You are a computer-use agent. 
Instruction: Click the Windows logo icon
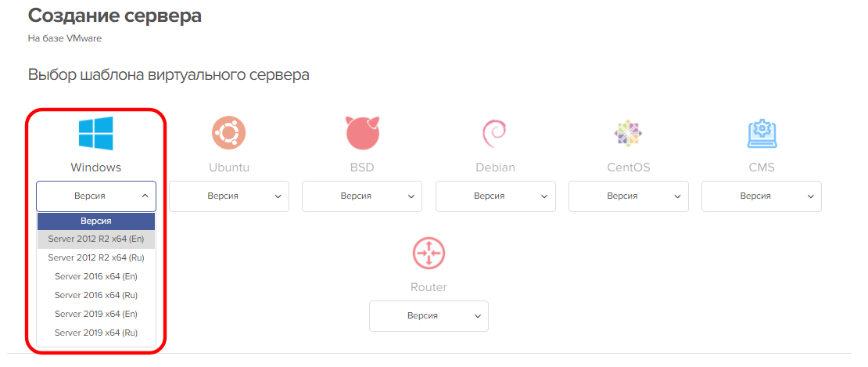click(95, 133)
